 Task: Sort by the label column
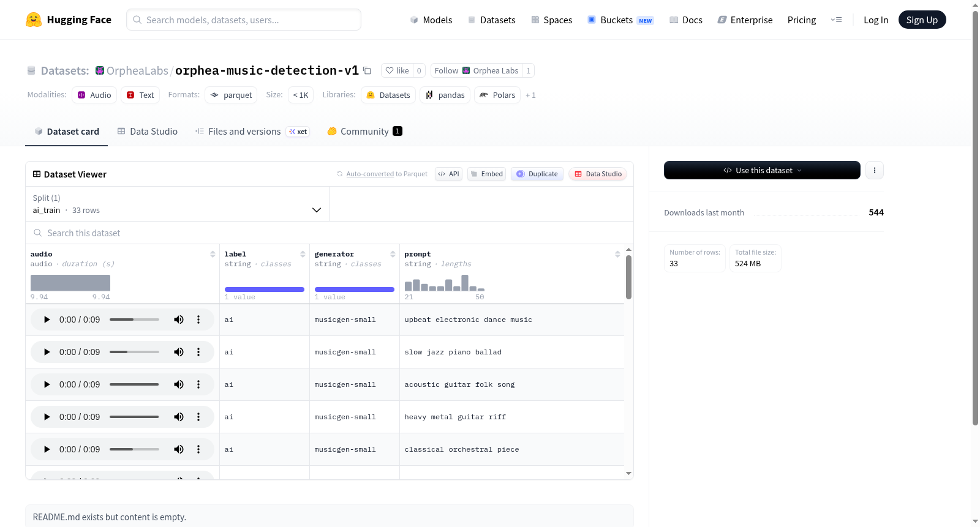click(303, 254)
